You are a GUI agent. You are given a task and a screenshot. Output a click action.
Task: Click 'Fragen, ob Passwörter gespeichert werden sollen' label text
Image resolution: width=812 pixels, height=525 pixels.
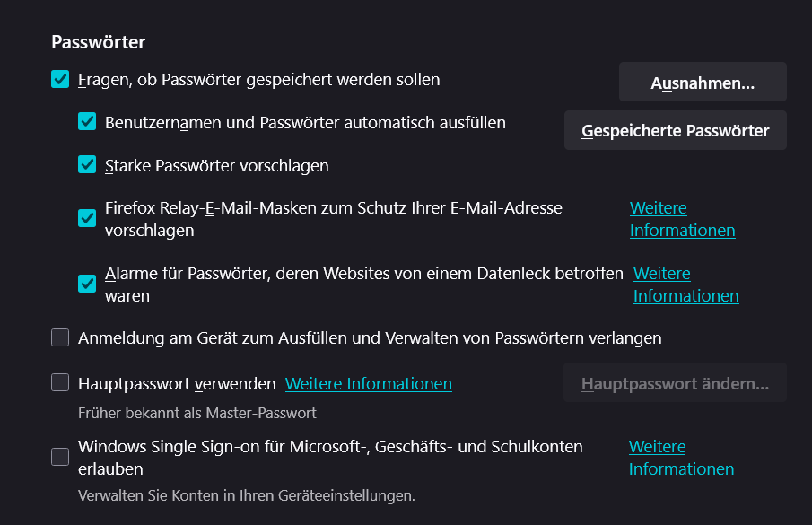[x=258, y=79]
